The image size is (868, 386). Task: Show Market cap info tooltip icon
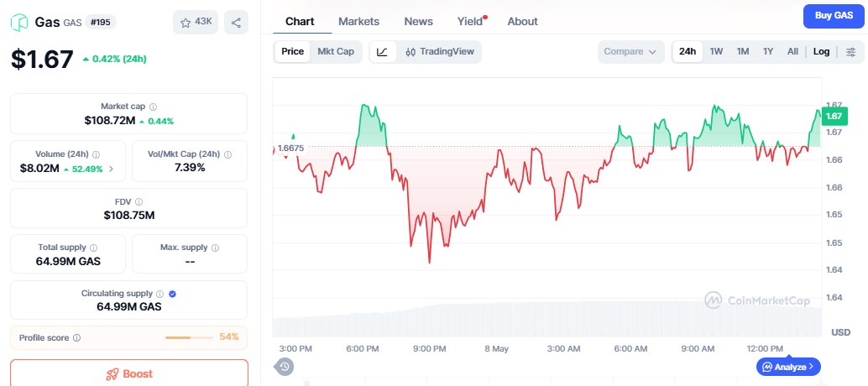coord(154,107)
